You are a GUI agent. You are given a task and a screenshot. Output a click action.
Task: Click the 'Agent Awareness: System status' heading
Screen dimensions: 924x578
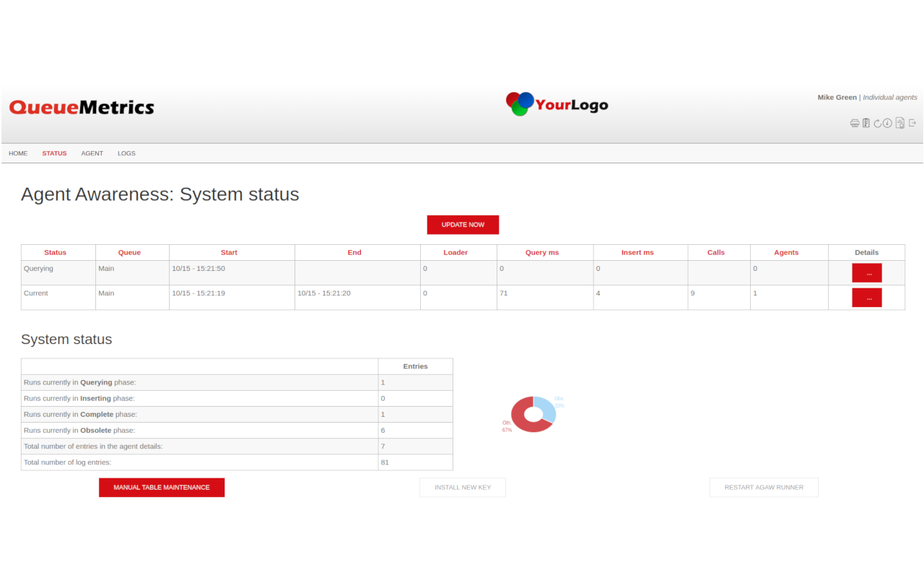click(160, 194)
